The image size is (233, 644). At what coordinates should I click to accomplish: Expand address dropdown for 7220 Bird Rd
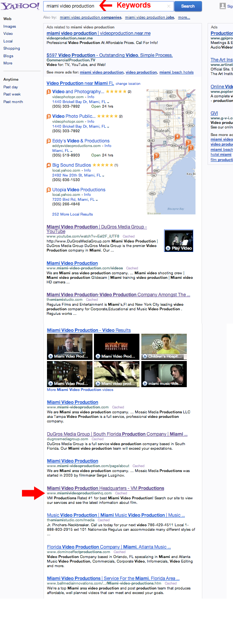[97, 200]
